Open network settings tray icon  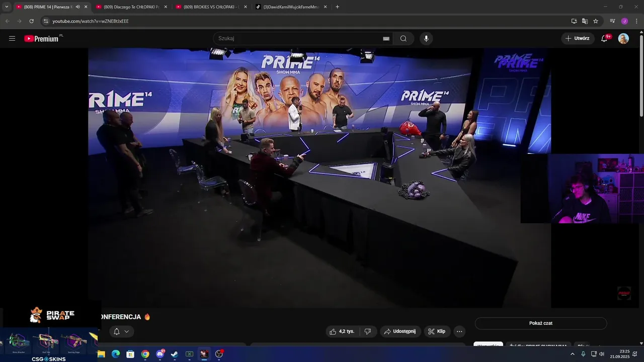pos(594,354)
